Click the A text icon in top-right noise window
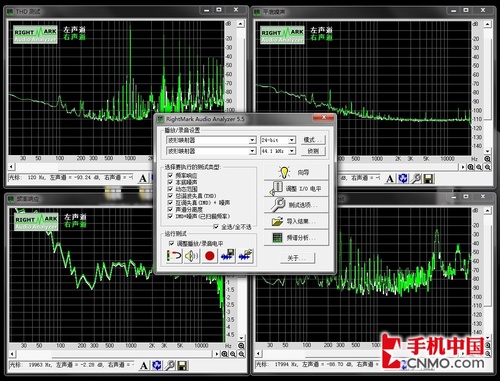The width and height of the screenshot is (500, 381). pyautogui.click(x=390, y=179)
